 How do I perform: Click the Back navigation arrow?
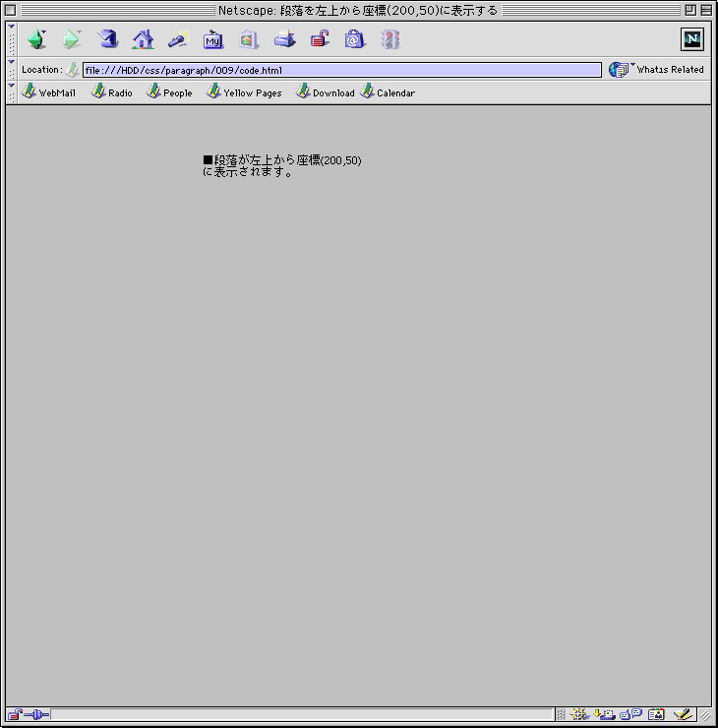click(36, 40)
